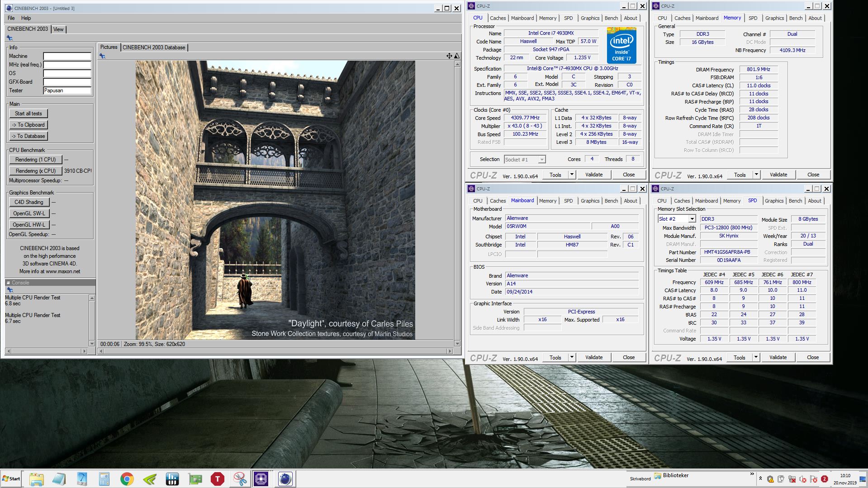Click the muted volume tray icon
This screenshot has width=868, height=488.
click(x=803, y=479)
